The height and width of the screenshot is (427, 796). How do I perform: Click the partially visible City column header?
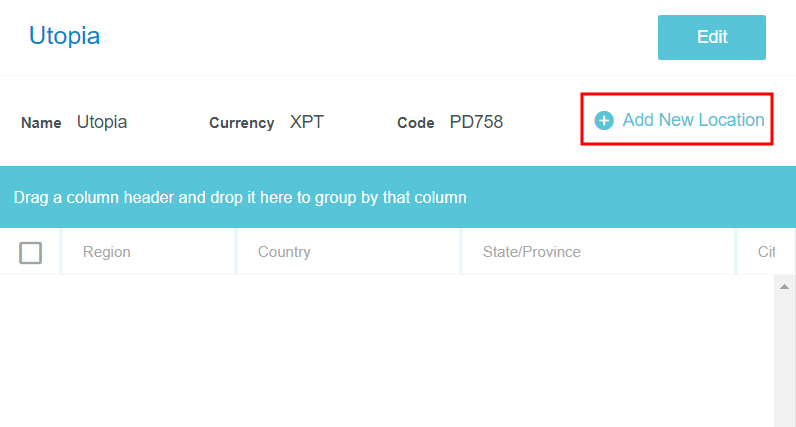click(x=767, y=252)
